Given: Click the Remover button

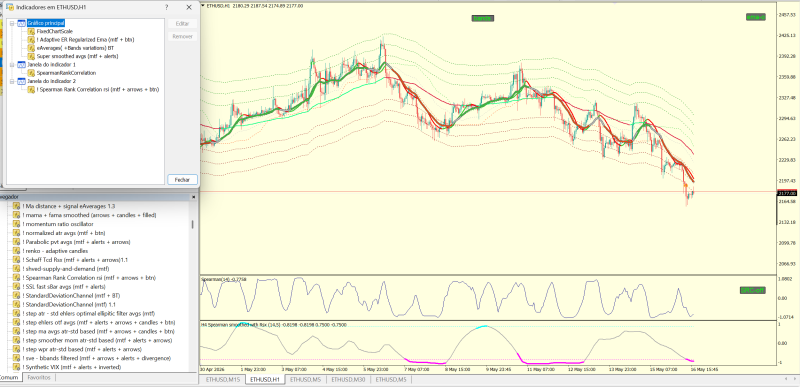Looking at the screenshot, I should click(182, 37).
